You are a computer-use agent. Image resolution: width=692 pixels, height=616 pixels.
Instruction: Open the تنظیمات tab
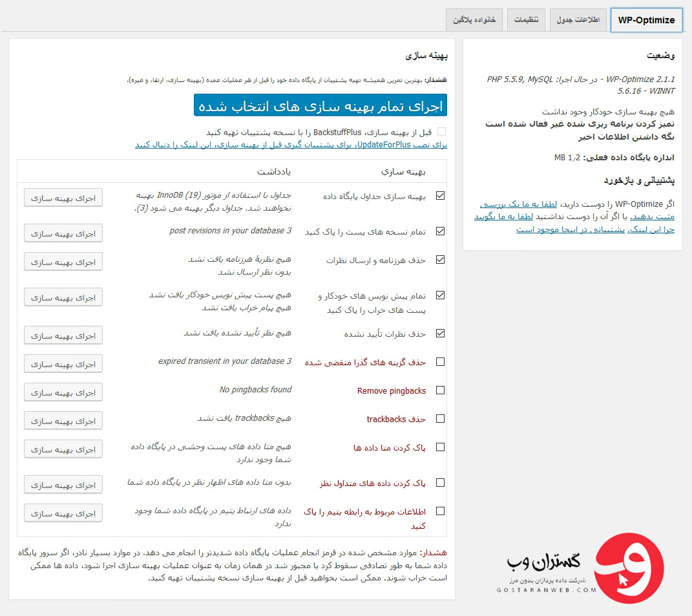pos(526,20)
